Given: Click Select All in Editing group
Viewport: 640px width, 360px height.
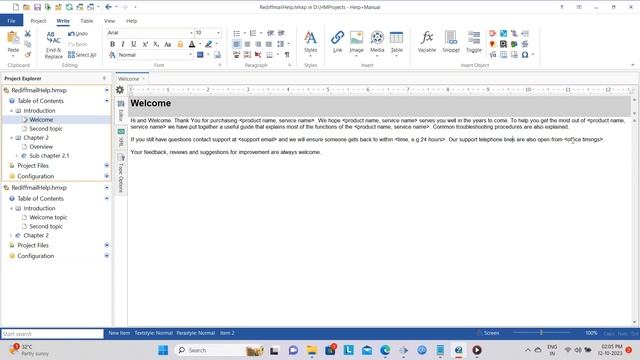Looking at the screenshot, I should click(x=82, y=55).
